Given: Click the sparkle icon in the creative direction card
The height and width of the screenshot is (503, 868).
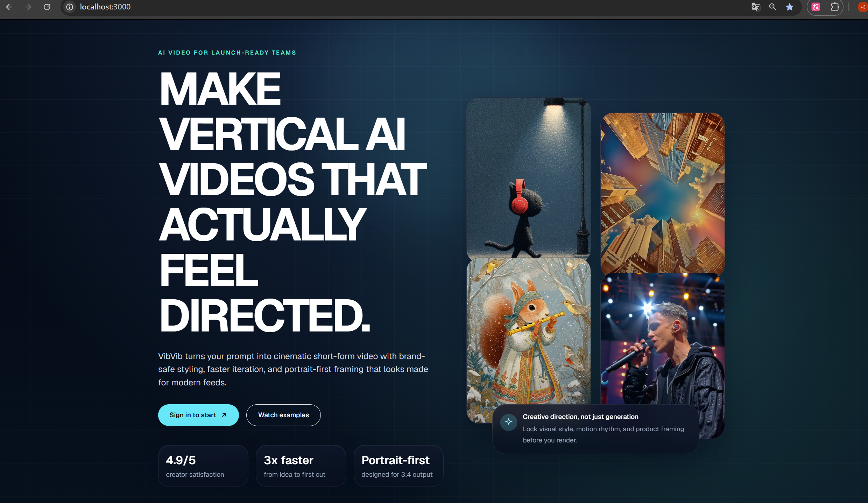Looking at the screenshot, I should click(x=509, y=422).
